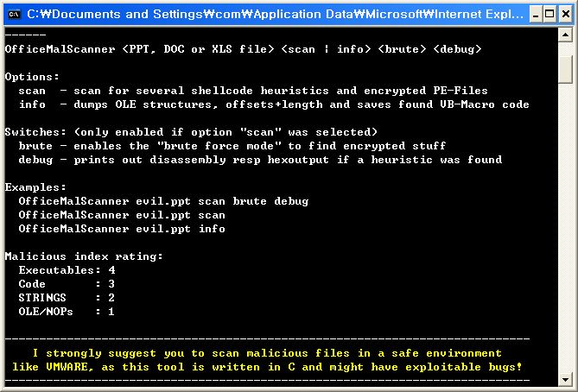The image size is (578, 392).
Task: Click the 'OLE/NOPs : 1' rating line
Action: 67,312
